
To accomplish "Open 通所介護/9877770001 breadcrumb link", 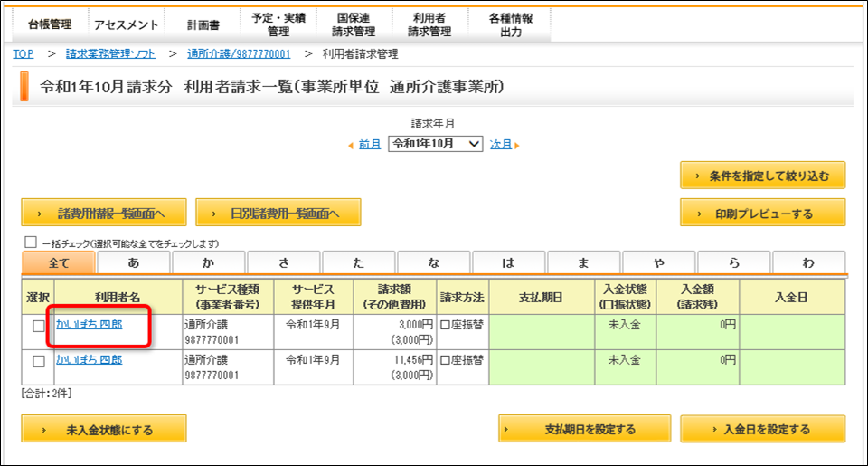I will pos(239,53).
